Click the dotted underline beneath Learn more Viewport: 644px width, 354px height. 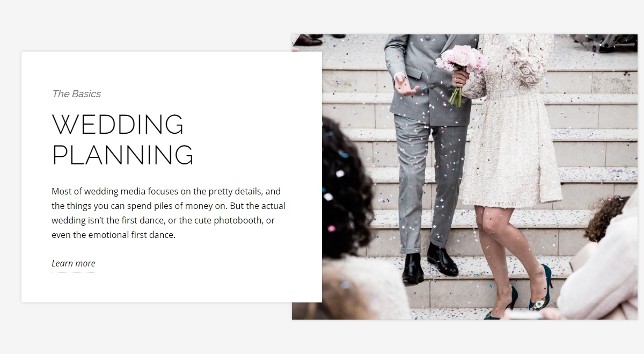73,272
